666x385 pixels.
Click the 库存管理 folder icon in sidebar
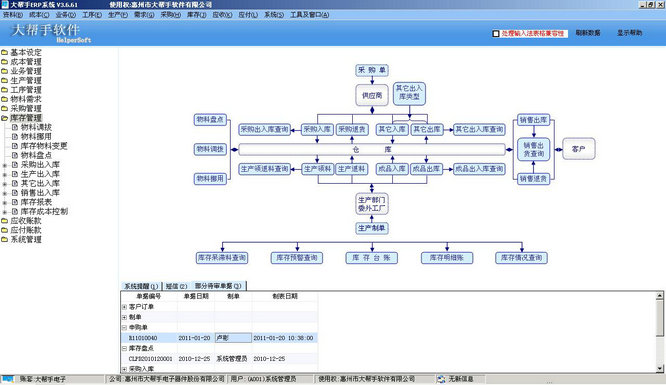pyautogui.click(x=5, y=118)
